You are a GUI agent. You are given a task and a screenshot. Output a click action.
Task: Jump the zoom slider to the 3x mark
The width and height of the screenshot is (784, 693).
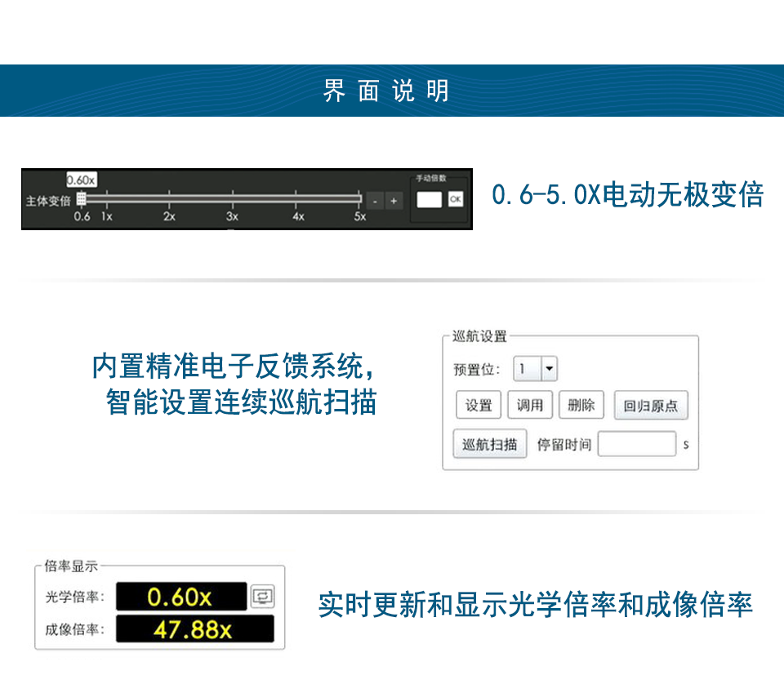(232, 198)
